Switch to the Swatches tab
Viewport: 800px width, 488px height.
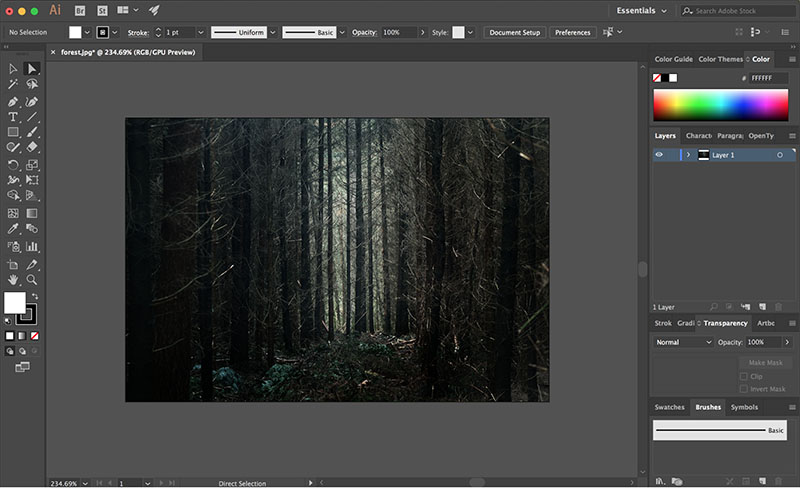[669, 407]
